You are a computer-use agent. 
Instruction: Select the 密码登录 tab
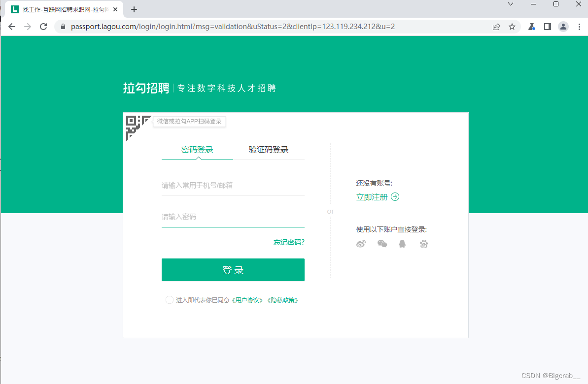[197, 150]
